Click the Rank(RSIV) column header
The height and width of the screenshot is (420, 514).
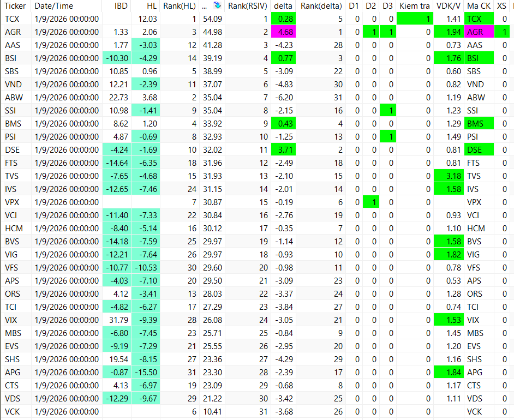tap(248, 6)
